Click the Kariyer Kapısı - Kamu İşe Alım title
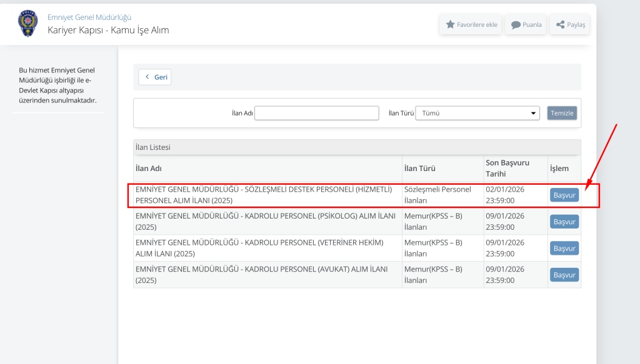The image size is (640, 364). click(x=108, y=30)
